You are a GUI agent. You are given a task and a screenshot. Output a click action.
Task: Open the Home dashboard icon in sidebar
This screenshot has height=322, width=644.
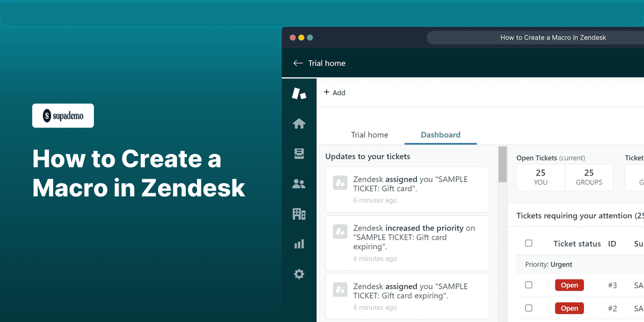[x=299, y=123]
